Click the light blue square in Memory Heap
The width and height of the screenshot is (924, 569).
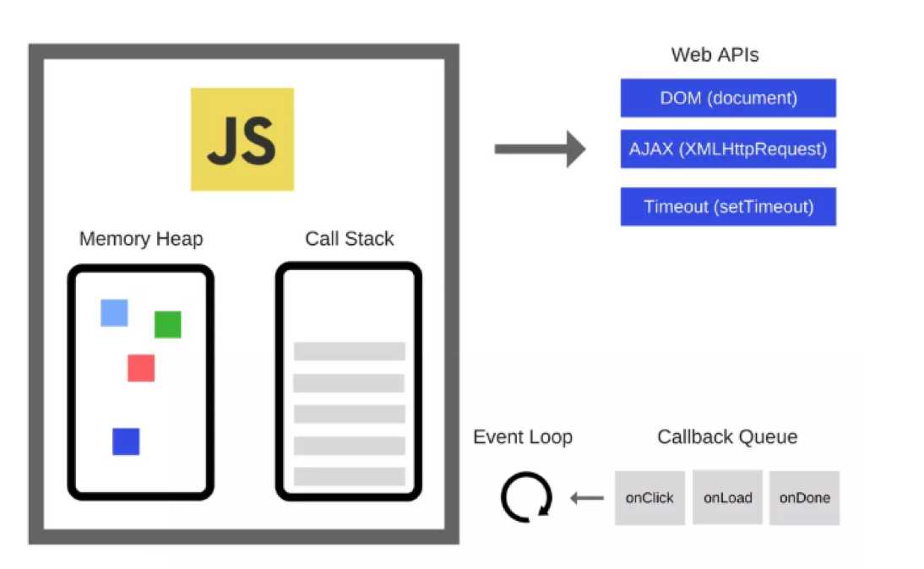[x=114, y=312]
